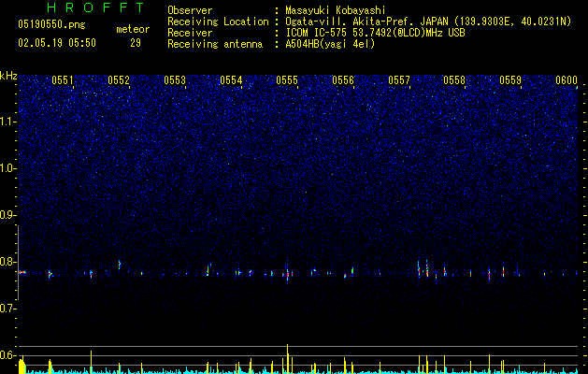Image resolution: width=588 pixels, height=374 pixels.
Task: Click time marker 0553
Action: point(175,80)
